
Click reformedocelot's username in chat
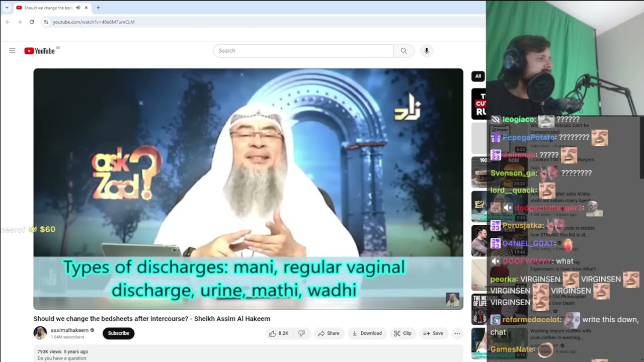531,320
